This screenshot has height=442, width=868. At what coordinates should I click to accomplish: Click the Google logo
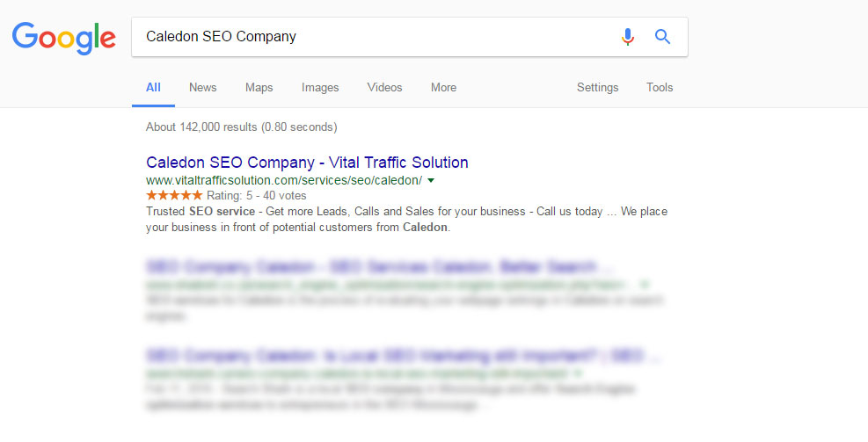tap(63, 38)
